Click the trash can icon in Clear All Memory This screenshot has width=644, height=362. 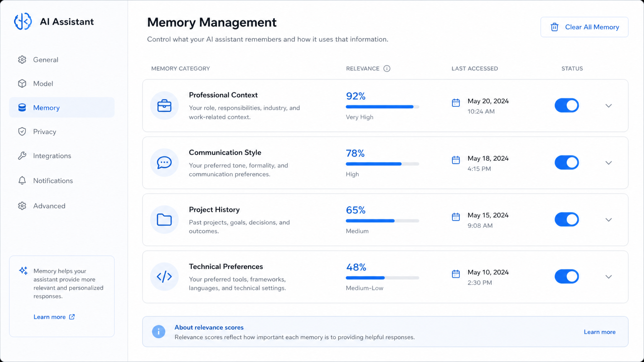pyautogui.click(x=554, y=27)
